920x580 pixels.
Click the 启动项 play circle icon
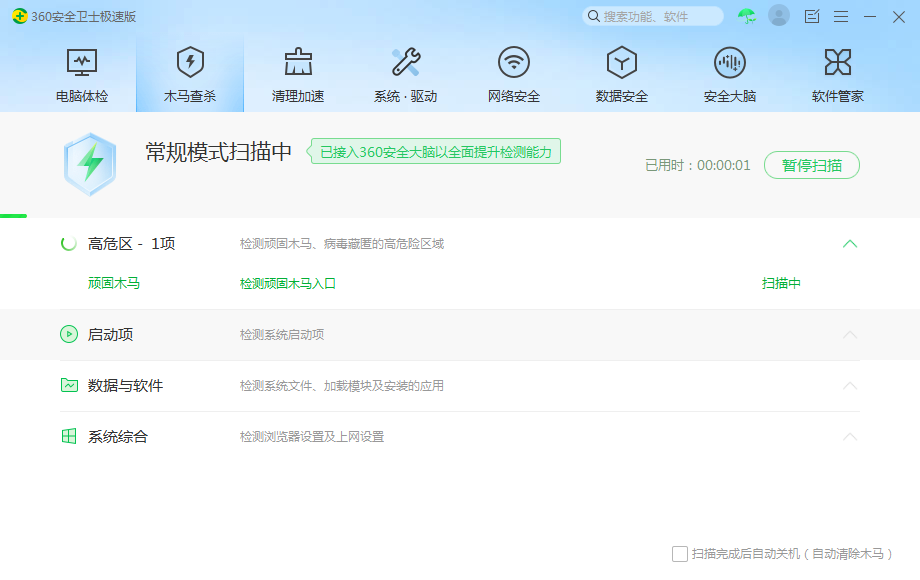(x=69, y=334)
